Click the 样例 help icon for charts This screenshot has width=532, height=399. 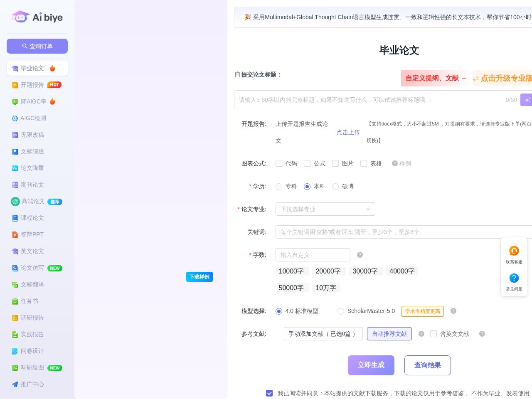click(395, 163)
